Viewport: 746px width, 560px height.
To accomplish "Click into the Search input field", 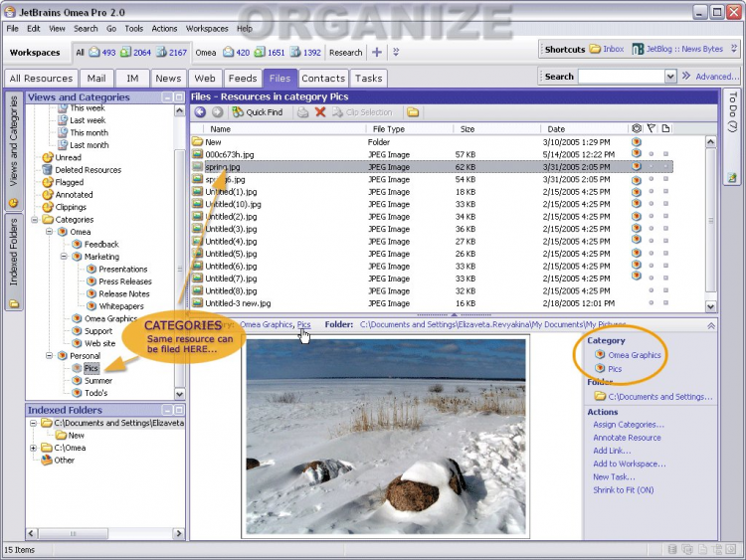I will coord(622,77).
